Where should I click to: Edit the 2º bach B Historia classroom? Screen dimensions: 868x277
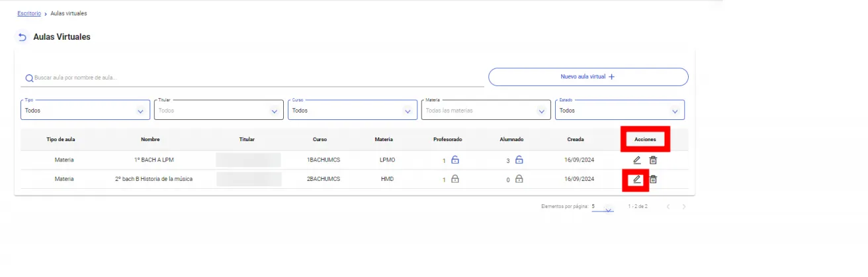click(x=636, y=179)
